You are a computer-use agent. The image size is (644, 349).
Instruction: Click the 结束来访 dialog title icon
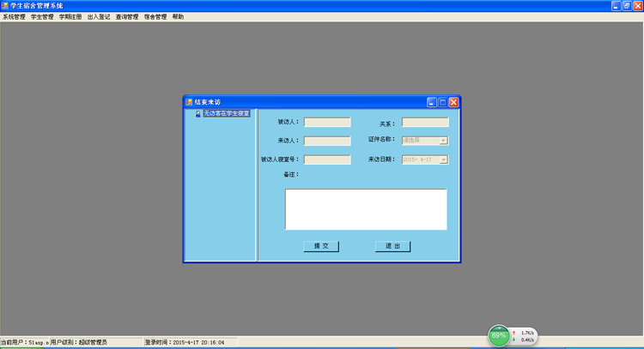coord(189,102)
